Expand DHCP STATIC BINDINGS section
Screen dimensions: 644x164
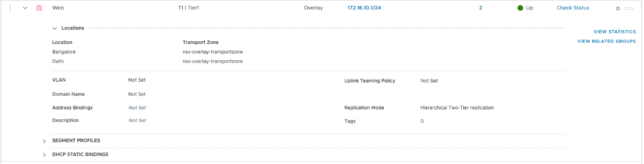(44, 155)
